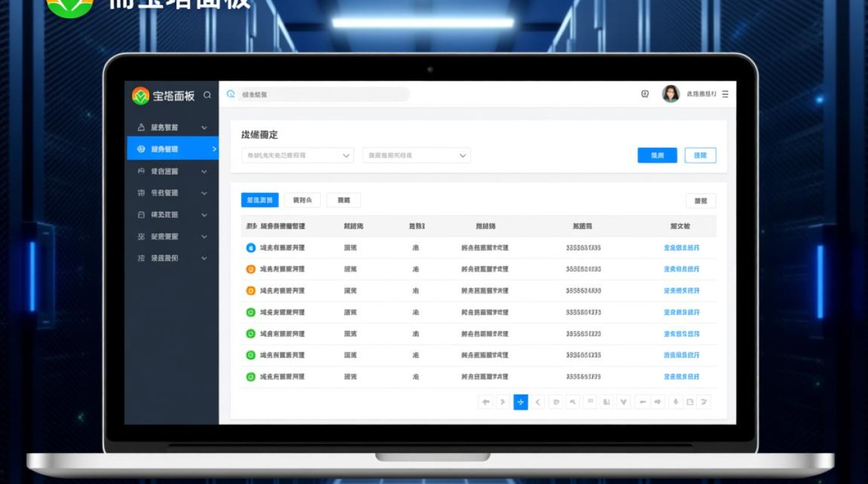
Task: Open the second filter dropdown in the filter card
Action: pos(417,156)
